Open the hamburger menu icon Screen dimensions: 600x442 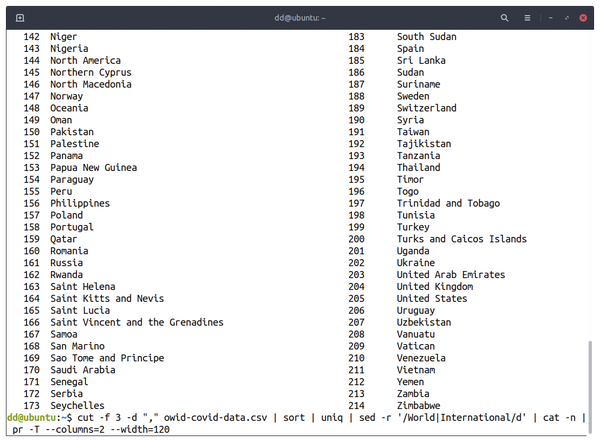pyautogui.click(x=527, y=18)
